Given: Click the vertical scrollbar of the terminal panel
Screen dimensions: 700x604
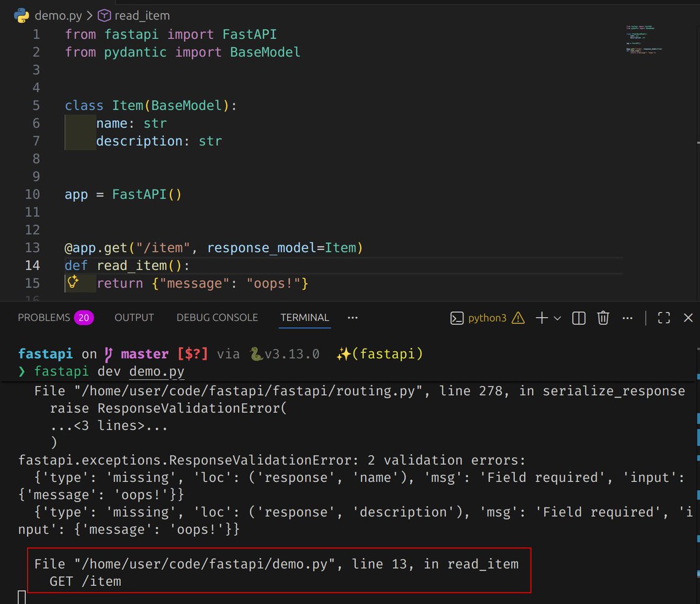Looking at the screenshot, I should (x=696, y=467).
